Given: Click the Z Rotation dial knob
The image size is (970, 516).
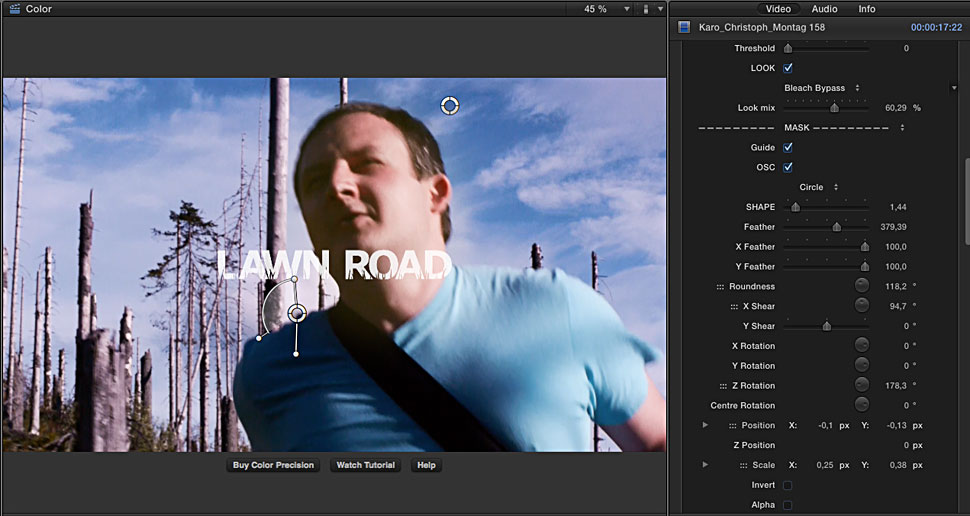Looking at the screenshot, I should [x=861, y=385].
